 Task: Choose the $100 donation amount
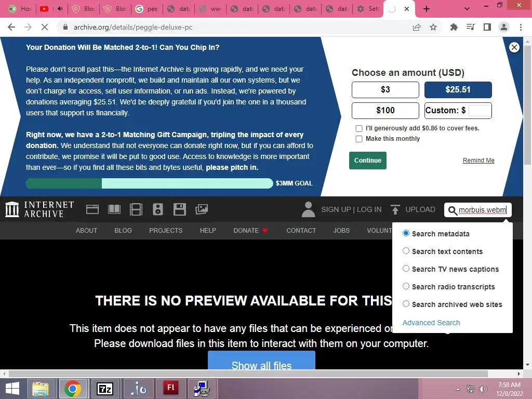[385, 110]
